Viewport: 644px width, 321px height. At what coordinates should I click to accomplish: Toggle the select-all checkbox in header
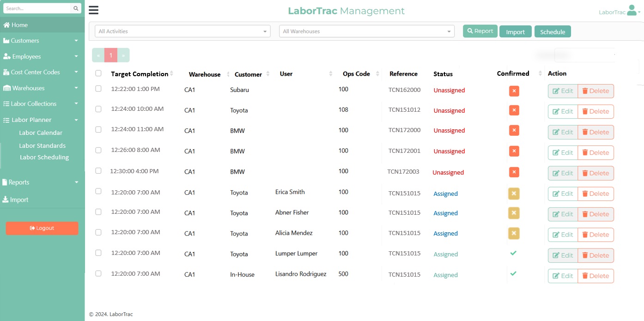click(98, 73)
